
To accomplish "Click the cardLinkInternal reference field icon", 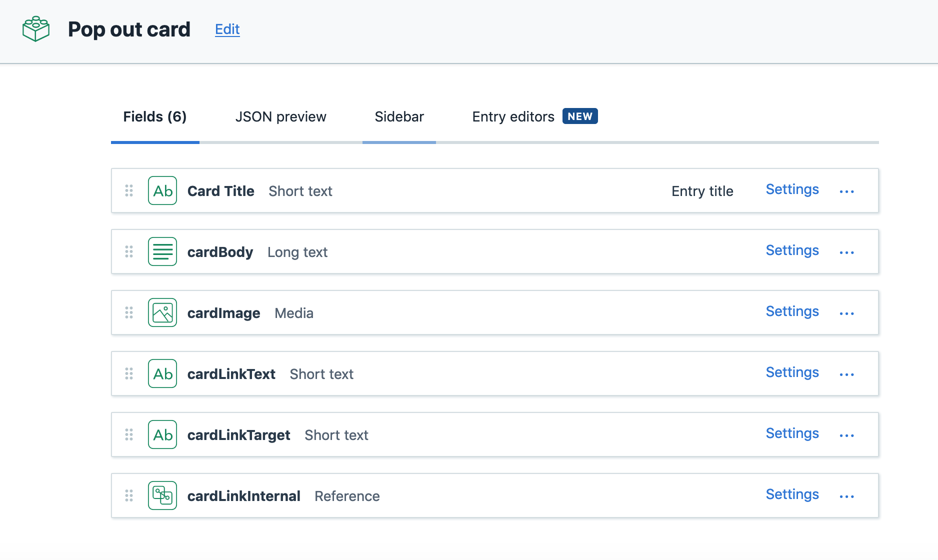I will coord(162,495).
